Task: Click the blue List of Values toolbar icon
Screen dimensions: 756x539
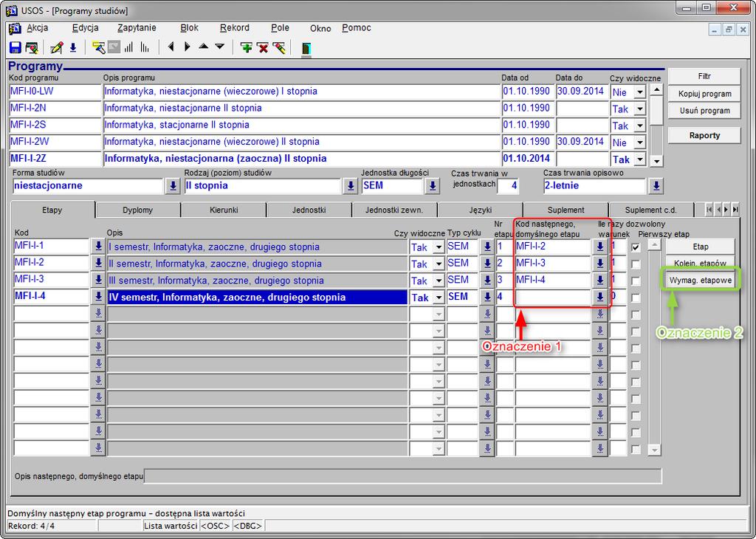Action: point(73,48)
